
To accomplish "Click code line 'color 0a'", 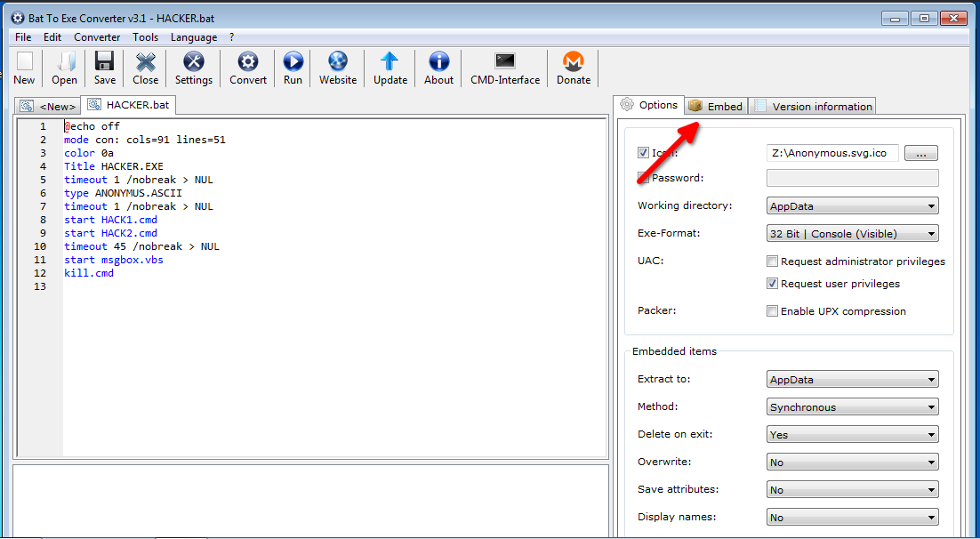I will (x=89, y=153).
